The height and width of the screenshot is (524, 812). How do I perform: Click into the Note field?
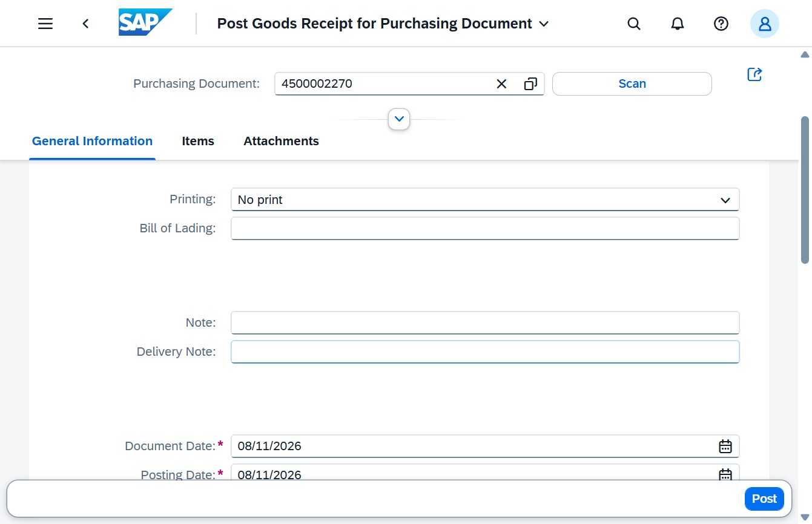click(x=485, y=323)
